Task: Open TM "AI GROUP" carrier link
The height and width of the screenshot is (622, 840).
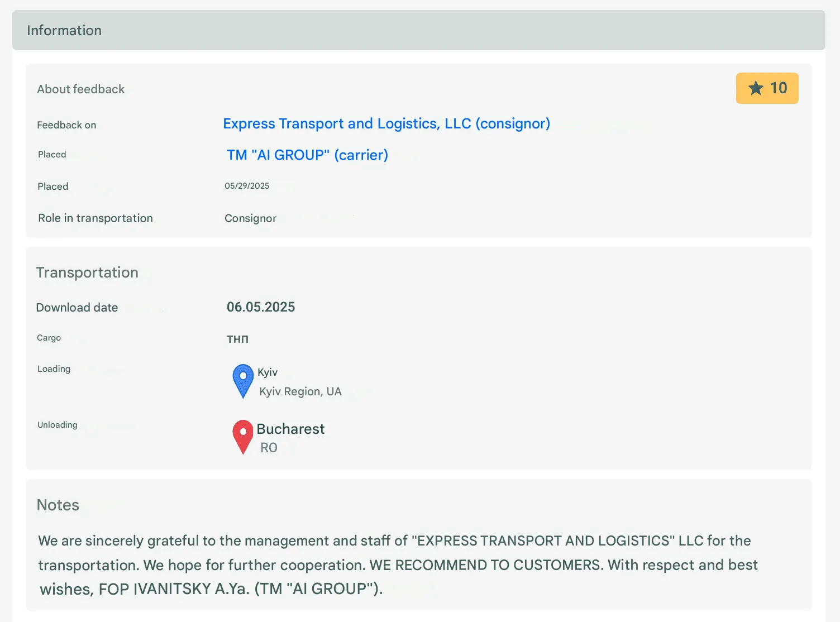Action: point(307,155)
